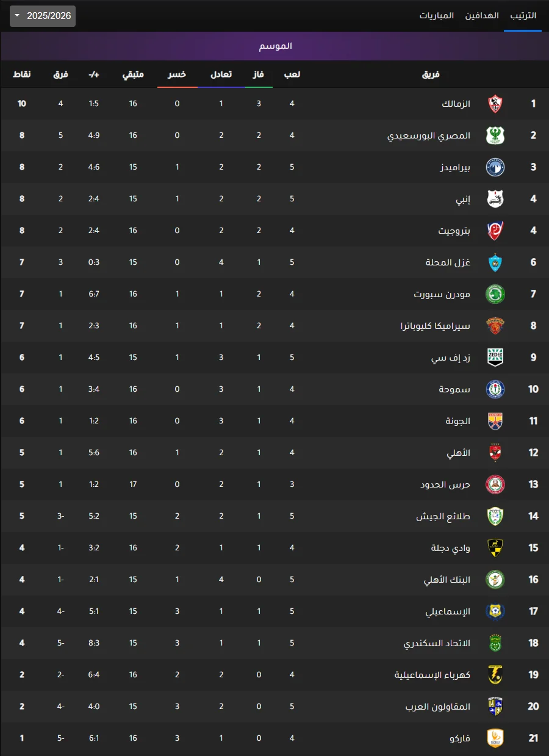
Task: Click the فاز column header
Action: click(259, 74)
